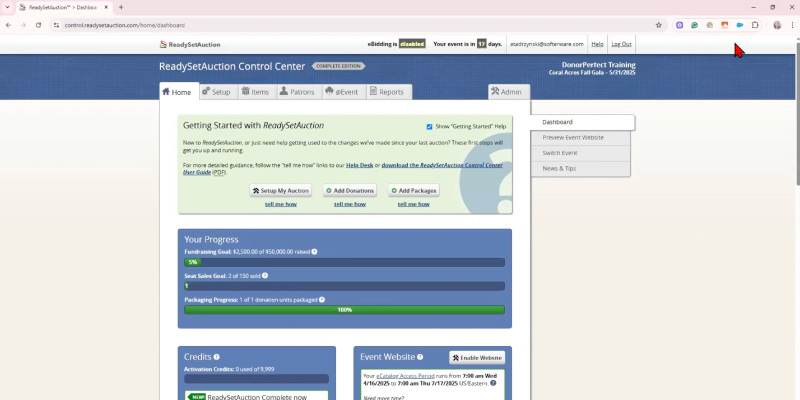Screen dimensions: 800x400
Task: Click the help icon beside Event Website heading
Action: [x=420, y=357]
